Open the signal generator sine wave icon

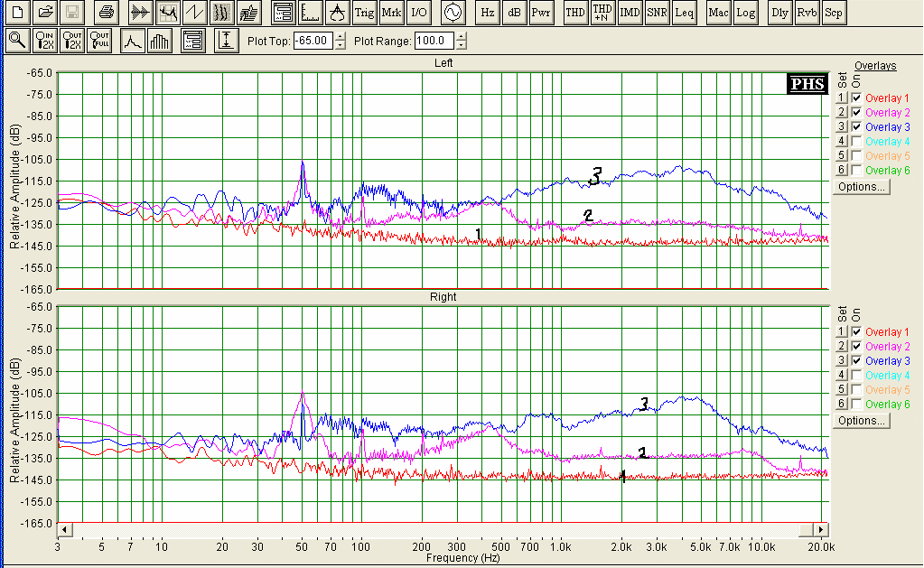point(453,13)
